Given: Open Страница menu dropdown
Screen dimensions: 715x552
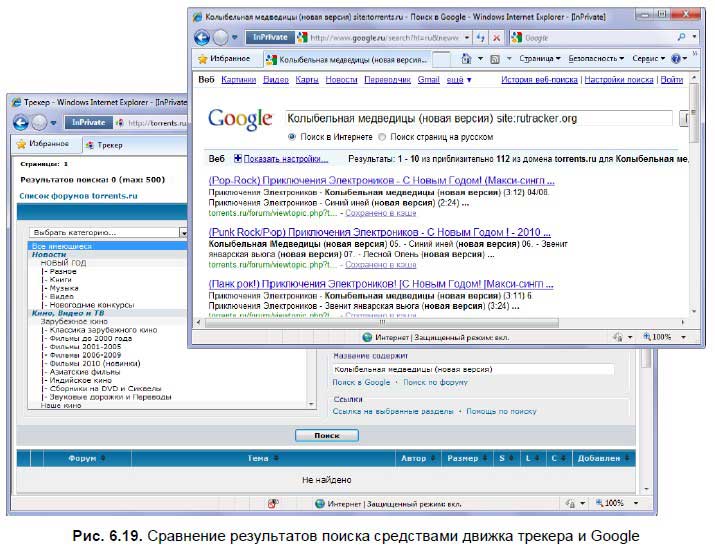Looking at the screenshot, I should pyautogui.click(x=539, y=58).
